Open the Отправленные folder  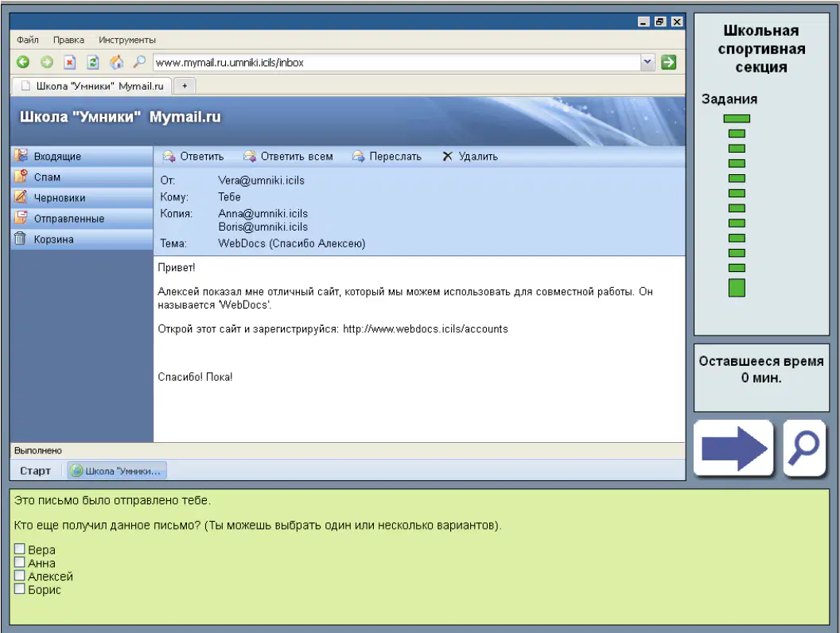82,219
